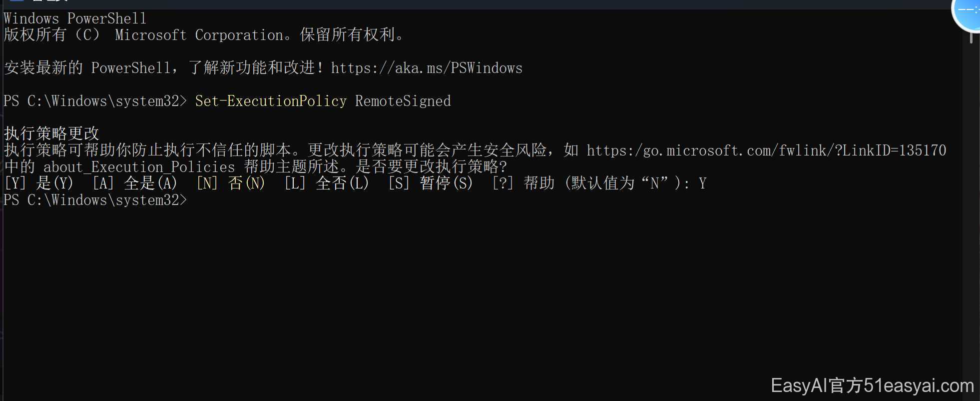980x401 pixels.
Task: Click the vertical scrollbar thumb
Action: click(x=971, y=36)
